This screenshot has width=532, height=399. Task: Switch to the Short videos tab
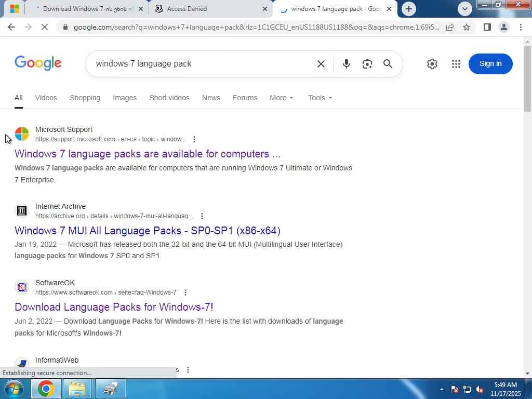pyautogui.click(x=169, y=98)
